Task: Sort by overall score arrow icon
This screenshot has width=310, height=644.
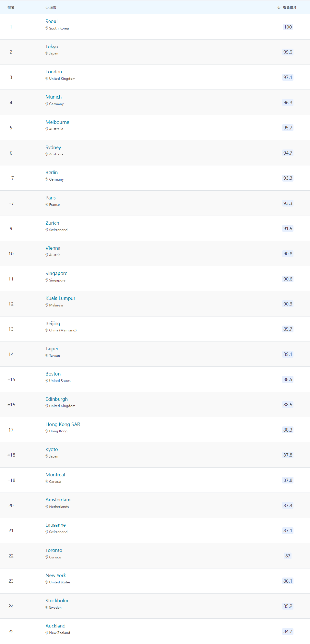Action: (279, 7)
